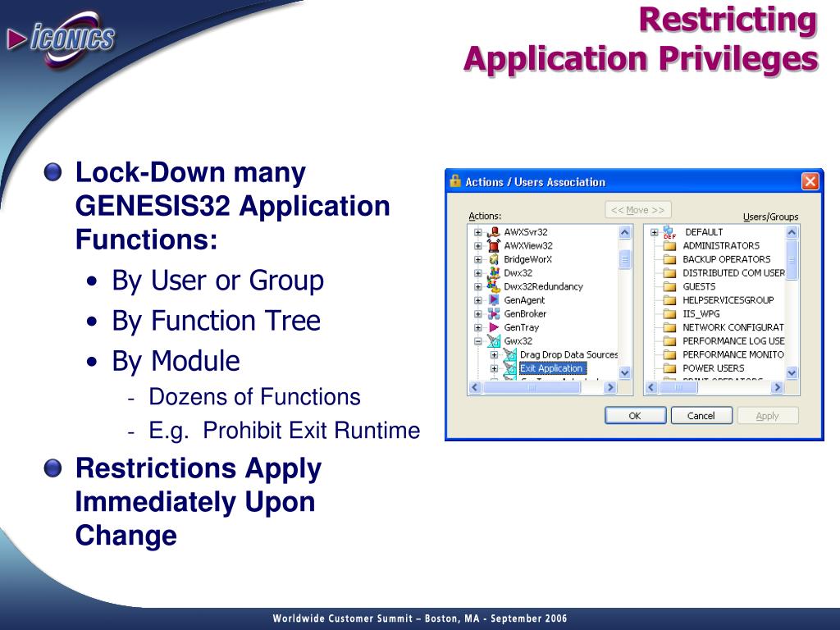Expand the AWXView32 node
The image size is (840, 630).
point(478,246)
